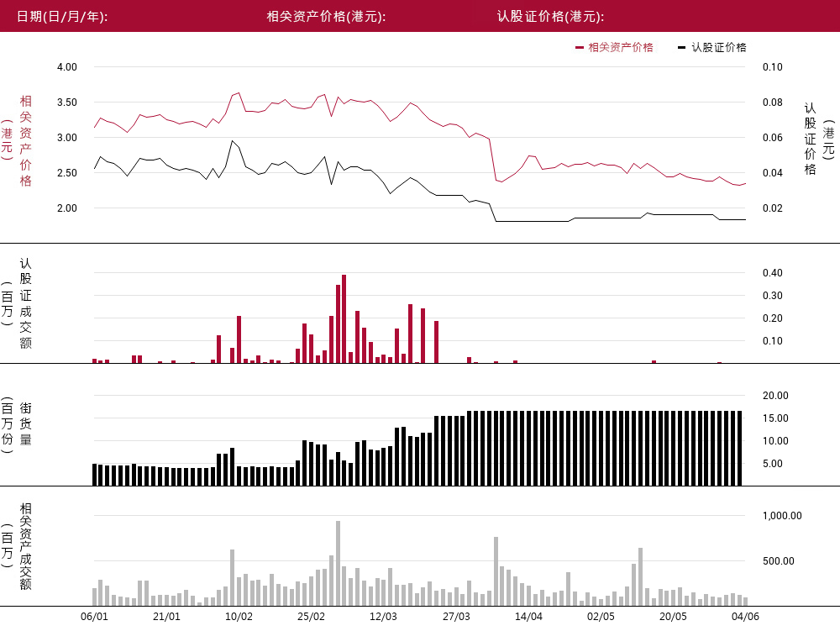This screenshot has width=840, height=631.
Task: Click the 认股证价格 black legend swatch
Action: pyautogui.click(x=681, y=48)
